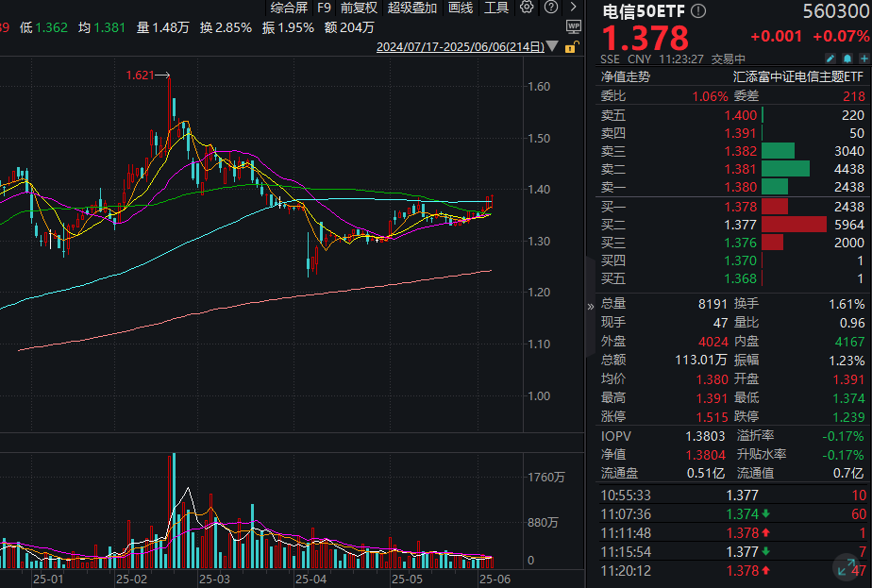The width and height of the screenshot is (872, 588).
Task: Open the price alert bell icon
Action: pyautogui.click(x=847, y=58)
